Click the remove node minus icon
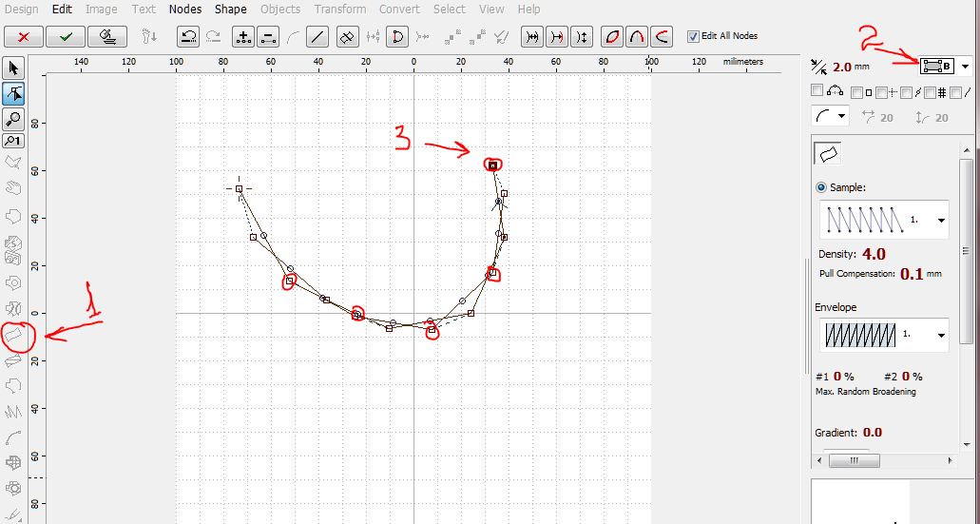This screenshot has width=980, height=524. (x=268, y=37)
